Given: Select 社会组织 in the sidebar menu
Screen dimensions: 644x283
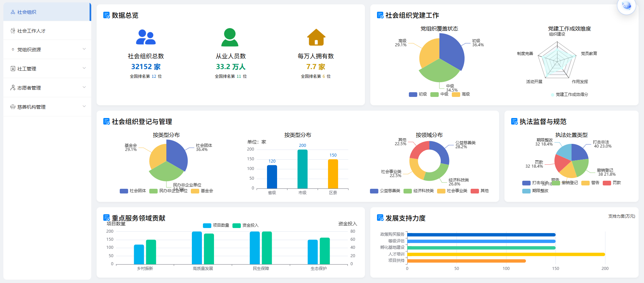Looking at the screenshot, I should click(x=27, y=12).
